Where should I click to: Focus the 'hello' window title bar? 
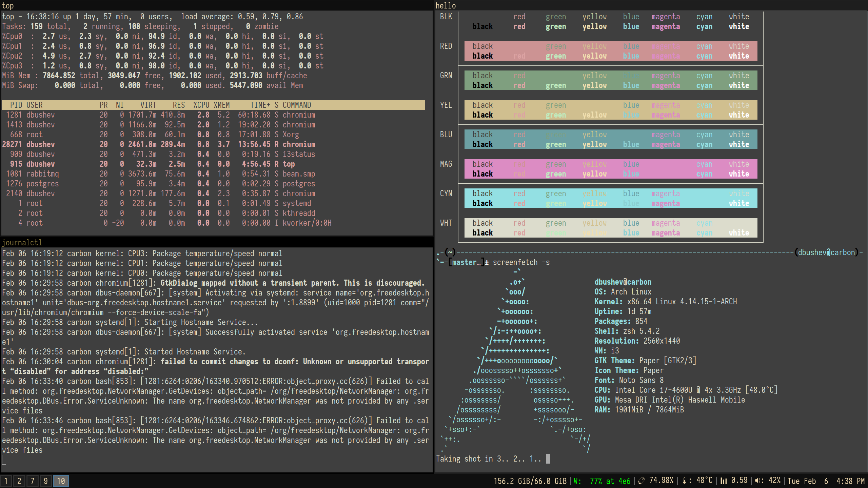(x=651, y=5)
